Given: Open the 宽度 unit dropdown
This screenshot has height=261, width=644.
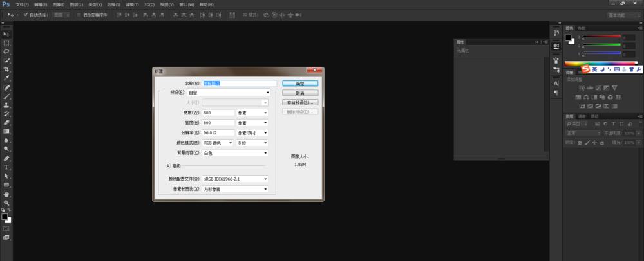Looking at the screenshot, I should pos(252,113).
